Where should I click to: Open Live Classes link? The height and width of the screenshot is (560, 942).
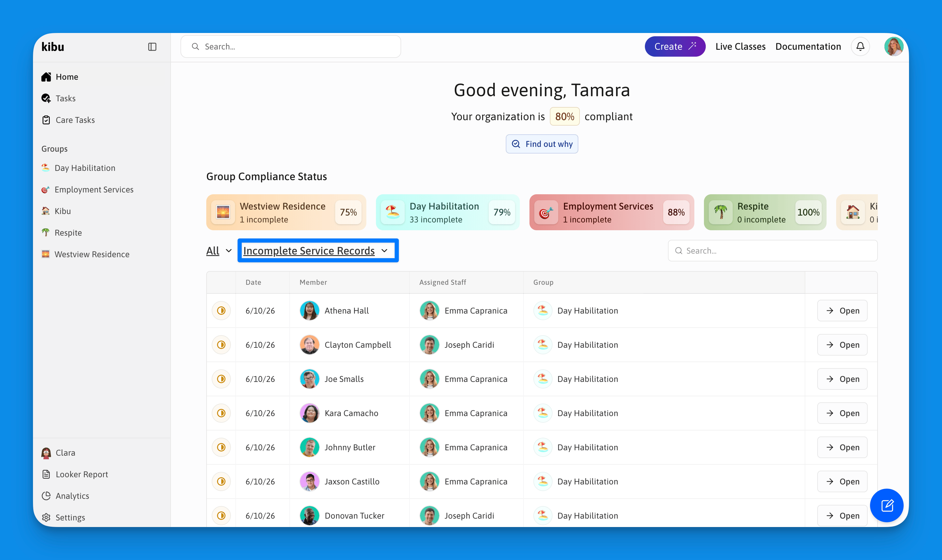click(x=740, y=46)
